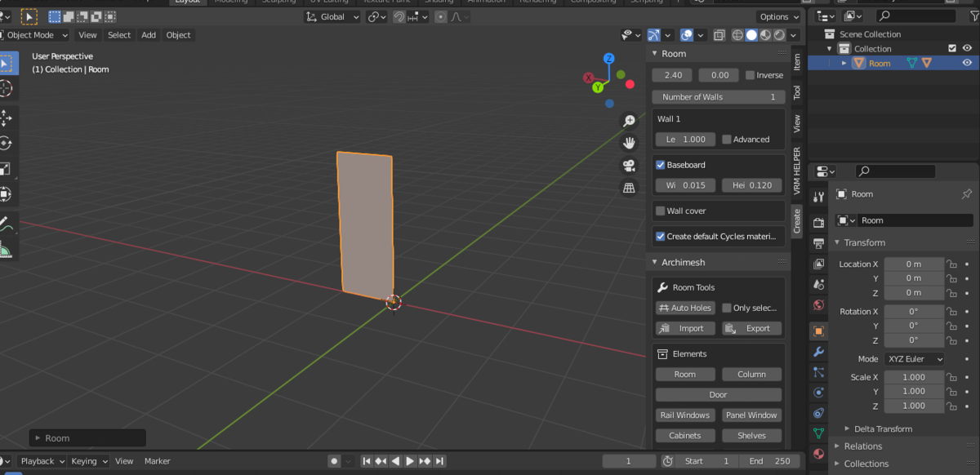Screen dimensions: 980x475
Task: Click the Door button in Elements
Action: click(718, 395)
